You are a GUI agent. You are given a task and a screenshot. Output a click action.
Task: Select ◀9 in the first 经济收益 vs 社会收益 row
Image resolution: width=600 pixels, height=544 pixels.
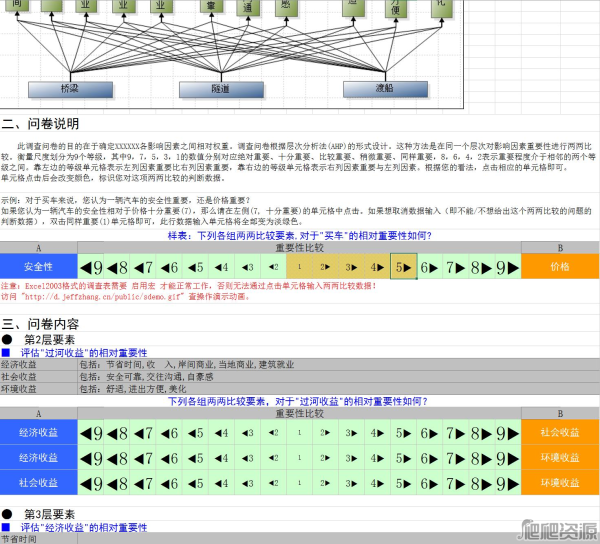tap(91, 432)
